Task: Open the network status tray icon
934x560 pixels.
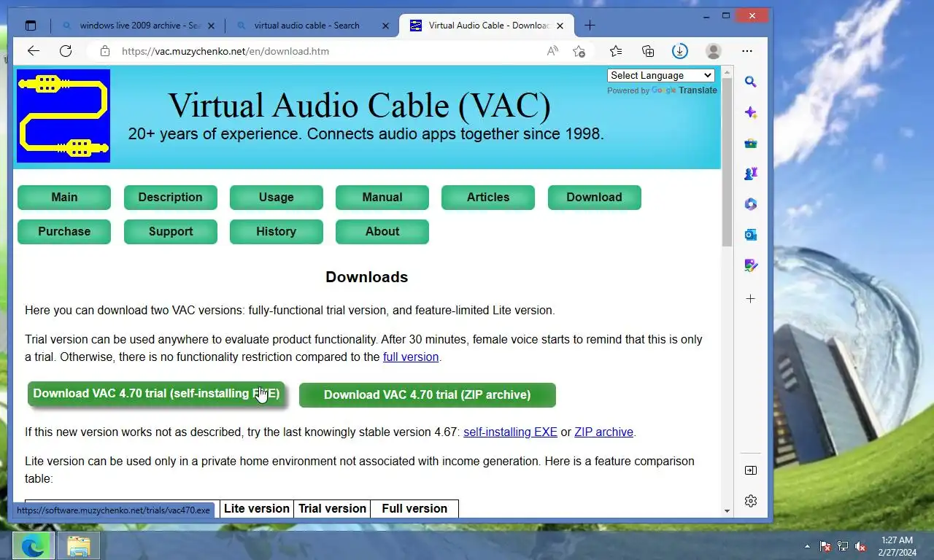Action: click(x=843, y=546)
